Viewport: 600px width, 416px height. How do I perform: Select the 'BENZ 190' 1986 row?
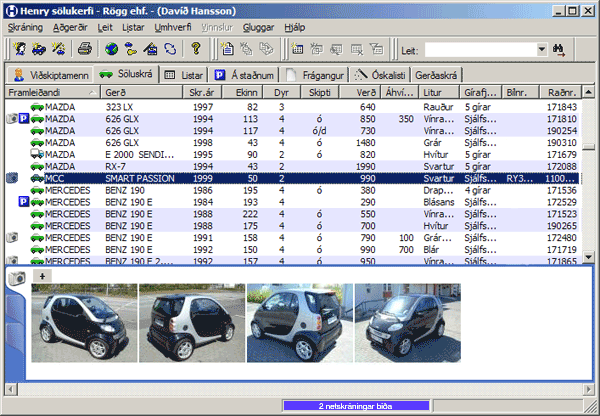293,190
